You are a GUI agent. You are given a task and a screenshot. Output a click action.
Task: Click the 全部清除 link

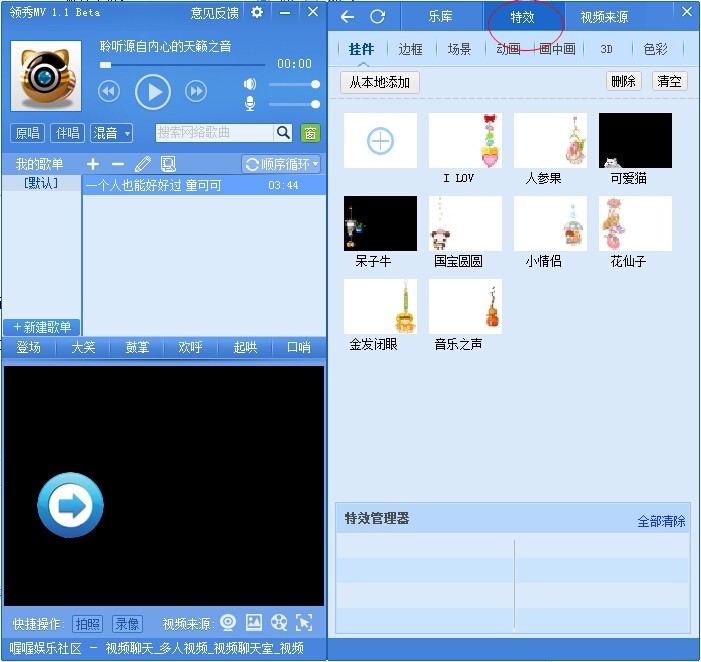[x=661, y=522]
